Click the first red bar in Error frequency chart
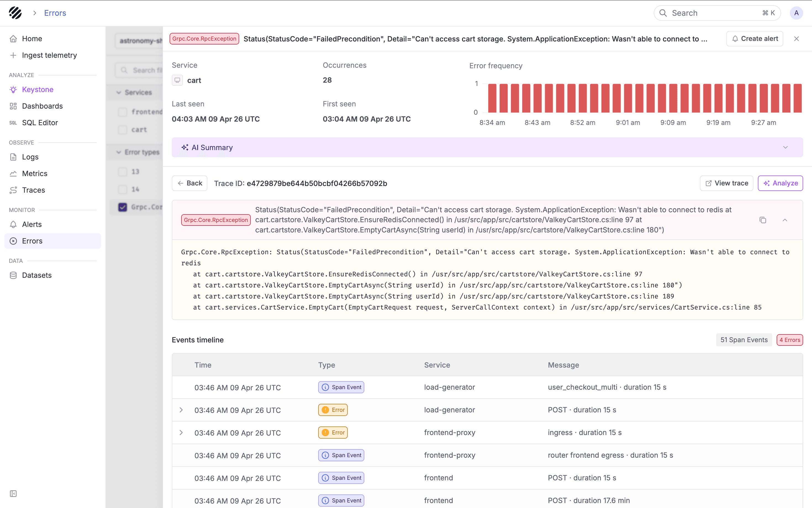This screenshot has height=508, width=812. [492, 98]
